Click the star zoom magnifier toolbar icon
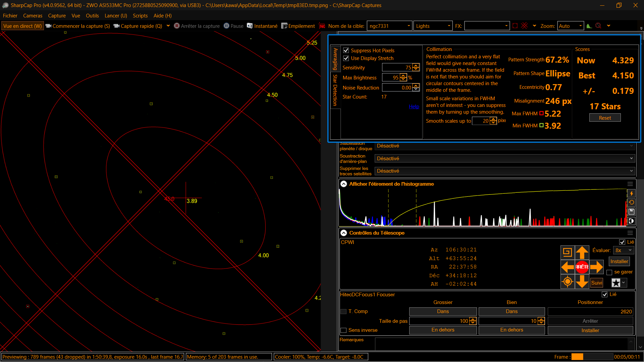 pos(598,26)
